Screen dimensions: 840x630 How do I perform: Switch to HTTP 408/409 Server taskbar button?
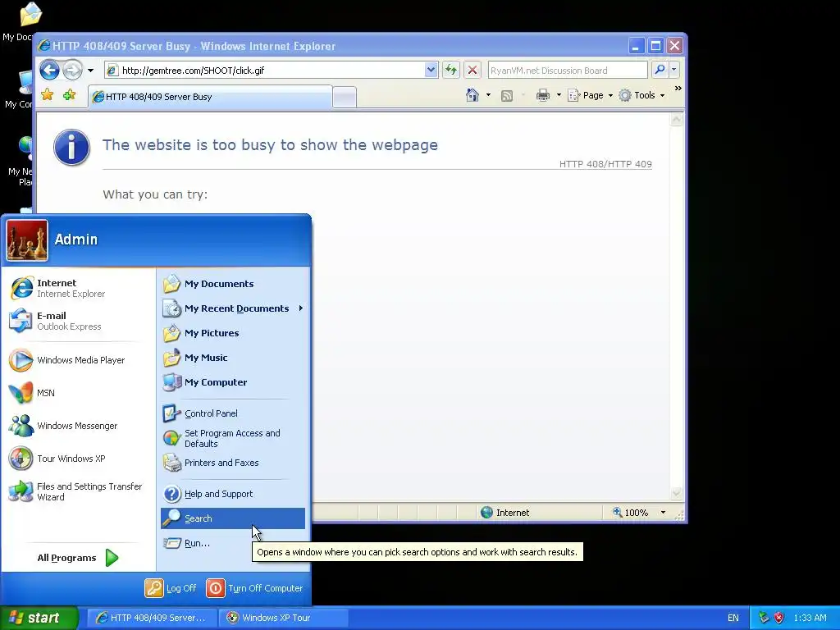coord(152,618)
